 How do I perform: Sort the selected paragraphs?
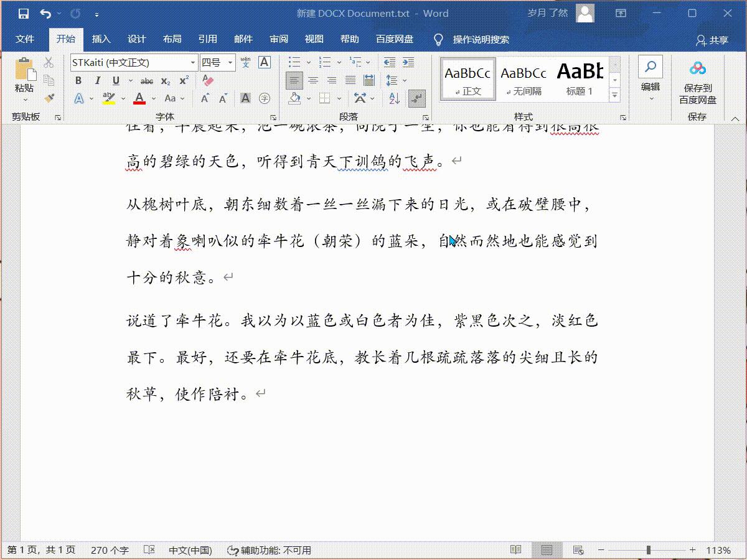393,99
